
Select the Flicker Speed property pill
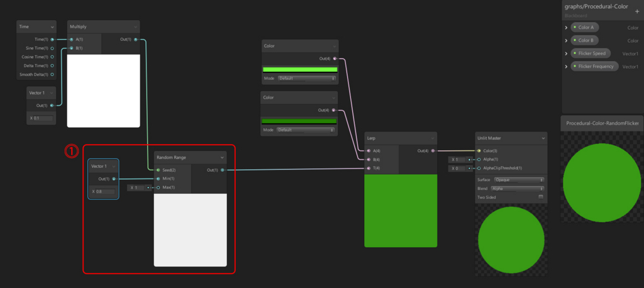click(590, 53)
